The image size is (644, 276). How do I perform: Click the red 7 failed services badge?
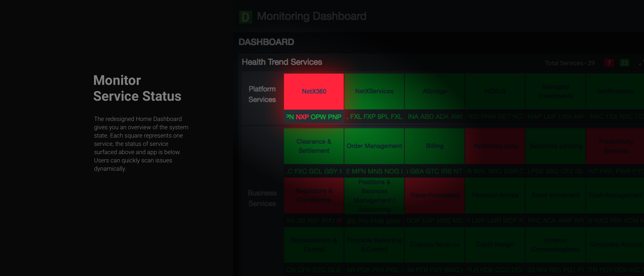pyautogui.click(x=609, y=63)
